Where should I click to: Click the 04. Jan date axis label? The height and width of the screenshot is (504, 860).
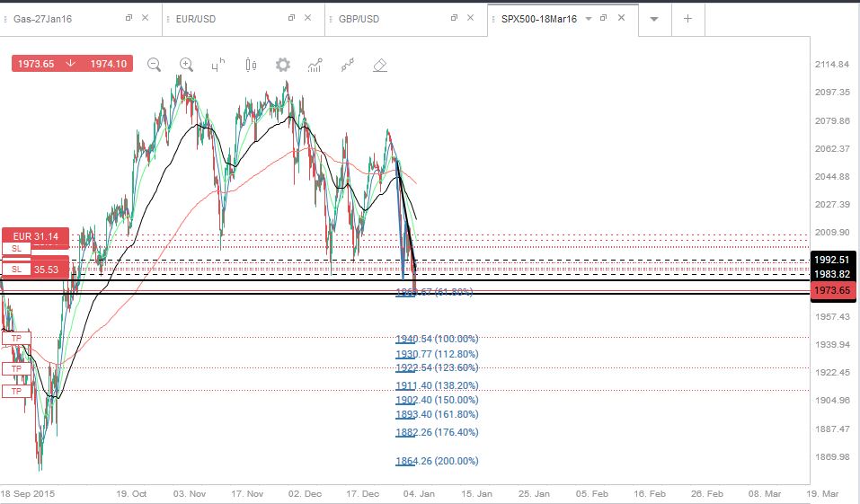click(419, 493)
